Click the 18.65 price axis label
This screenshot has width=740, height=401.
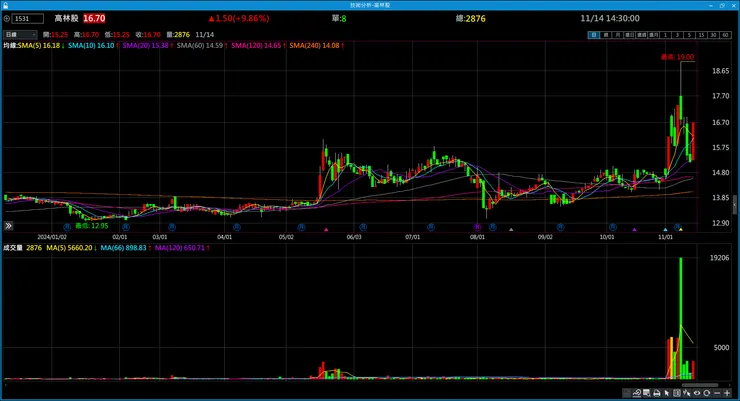pos(720,71)
